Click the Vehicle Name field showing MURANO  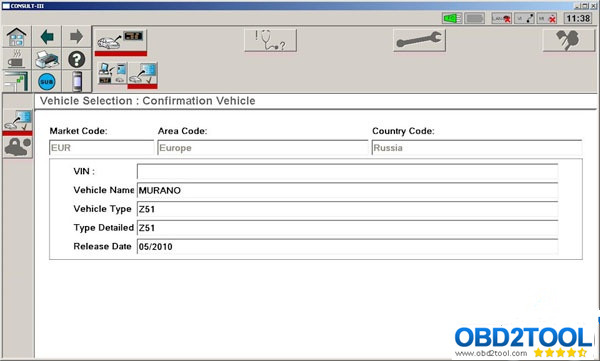click(347, 190)
